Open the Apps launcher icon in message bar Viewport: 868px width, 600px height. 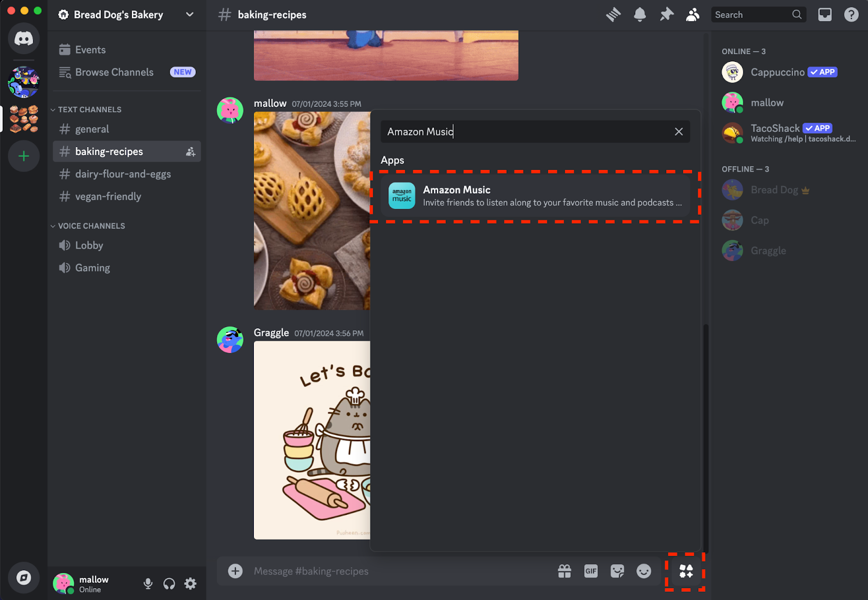pos(686,571)
